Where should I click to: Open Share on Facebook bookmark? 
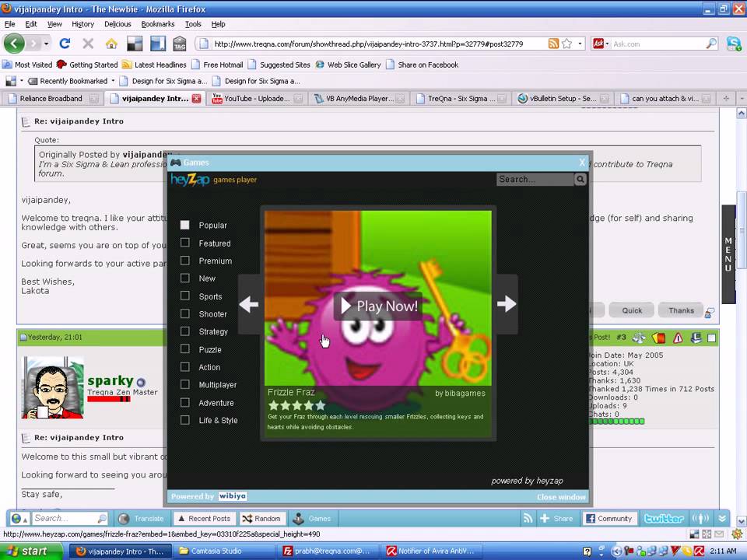pyautogui.click(x=423, y=65)
